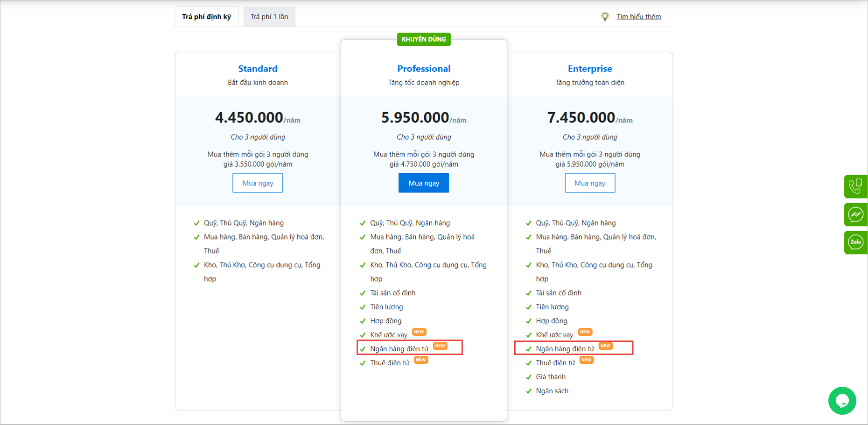Select the Enterprise plan title

coord(590,69)
